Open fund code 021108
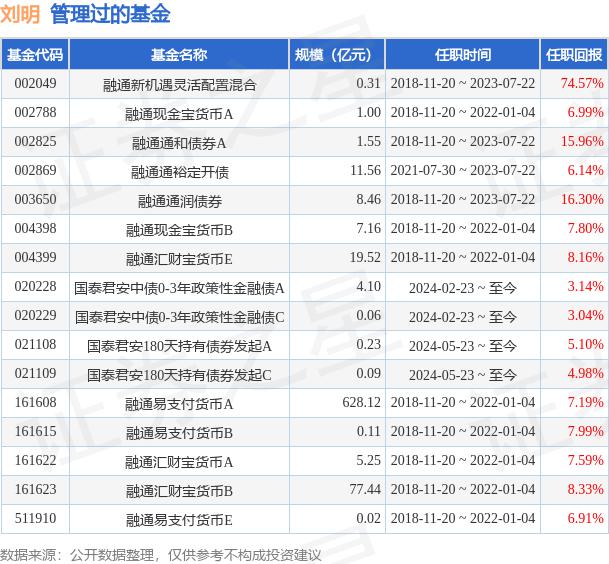Screen dimensions: 609x564 (35, 345)
